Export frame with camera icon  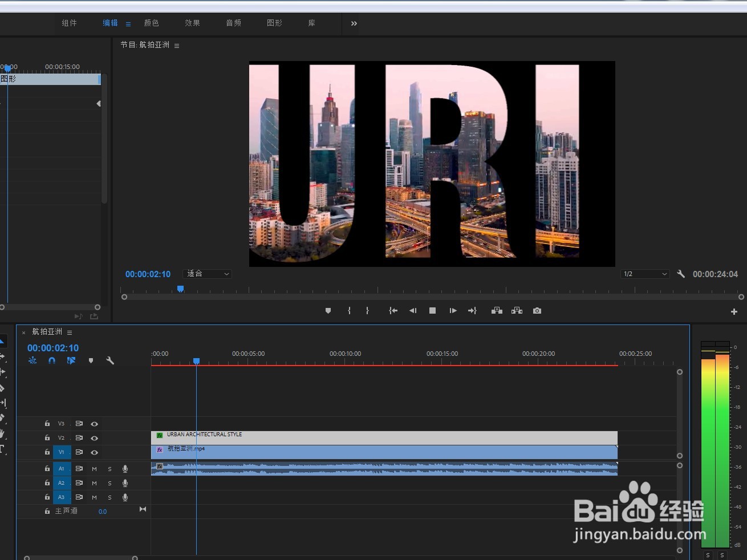[537, 311]
